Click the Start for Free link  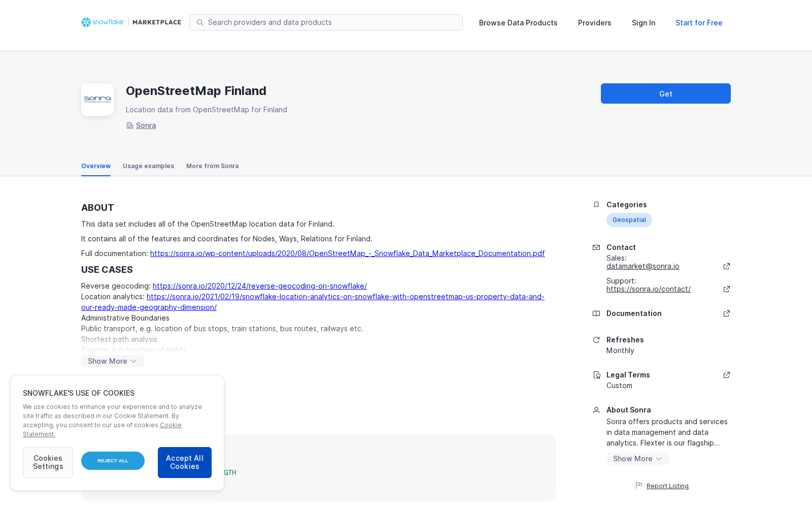tap(699, 23)
